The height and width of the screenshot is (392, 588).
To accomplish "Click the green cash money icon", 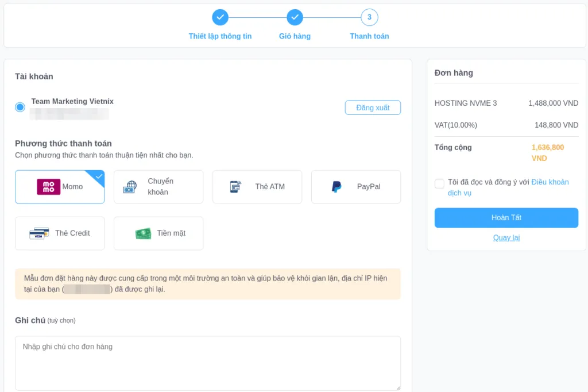I will tap(143, 233).
